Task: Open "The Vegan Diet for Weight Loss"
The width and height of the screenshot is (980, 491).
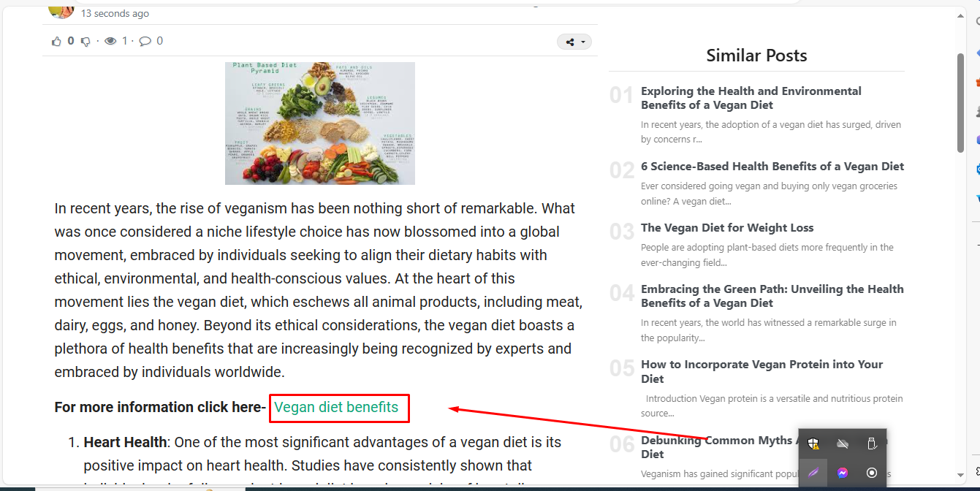Action: [726, 228]
